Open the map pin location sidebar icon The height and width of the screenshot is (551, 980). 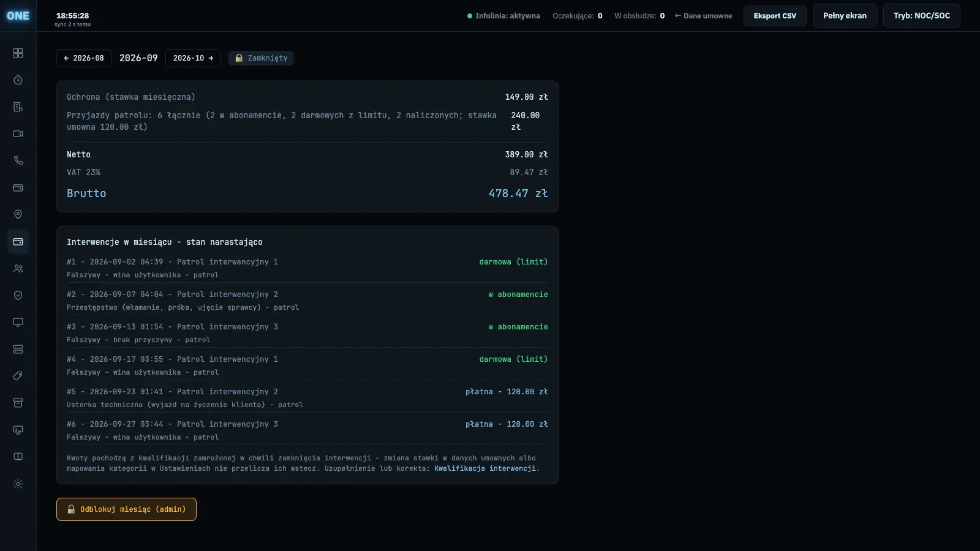click(x=18, y=215)
